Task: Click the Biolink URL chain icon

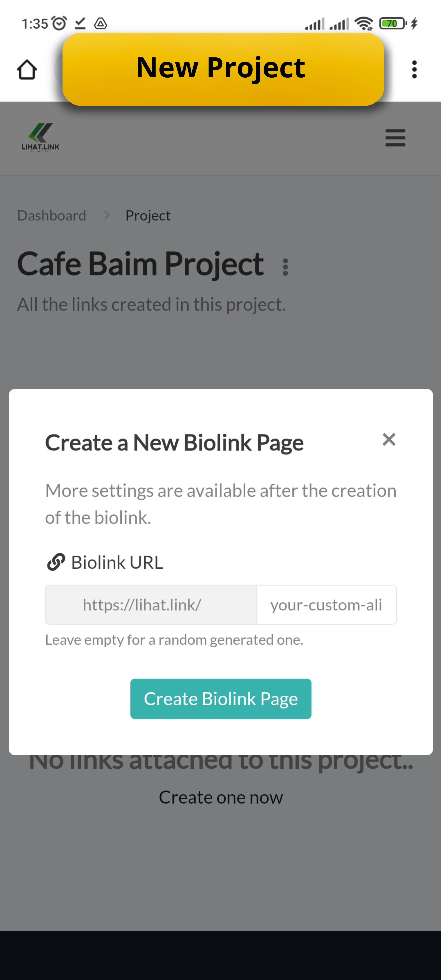Action: click(x=56, y=562)
